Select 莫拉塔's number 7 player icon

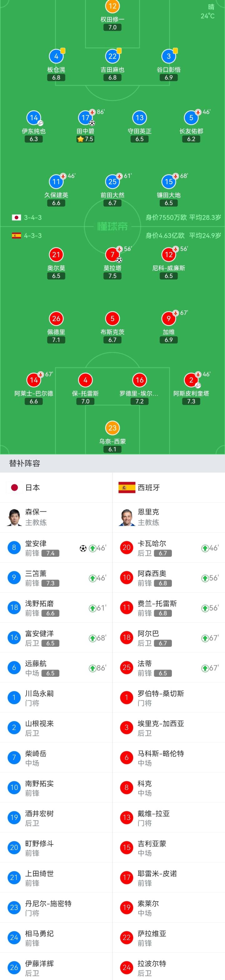(x=112, y=254)
